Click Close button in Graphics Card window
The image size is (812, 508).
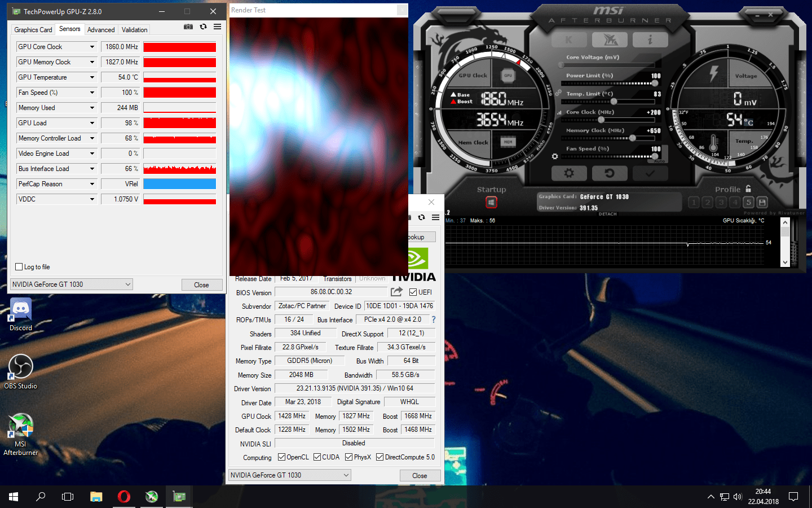pyautogui.click(x=420, y=476)
